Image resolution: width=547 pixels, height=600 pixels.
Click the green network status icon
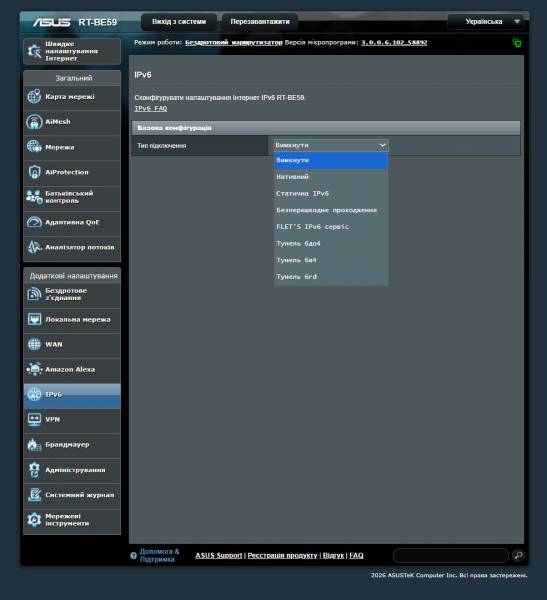tap(517, 43)
